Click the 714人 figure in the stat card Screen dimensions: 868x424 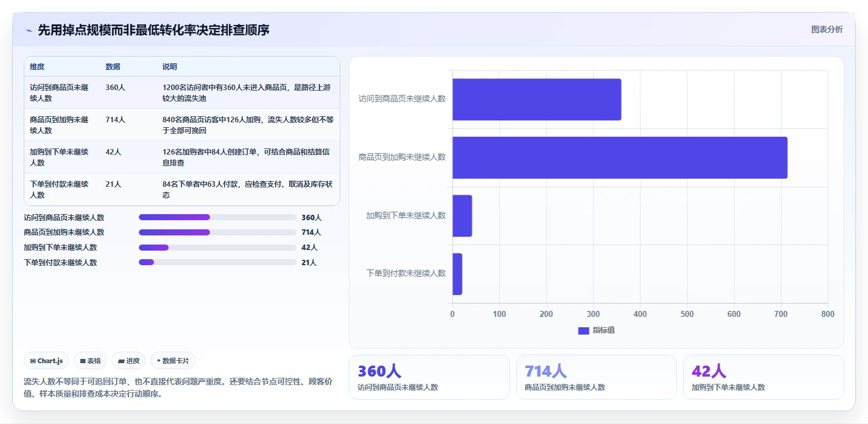546,371
